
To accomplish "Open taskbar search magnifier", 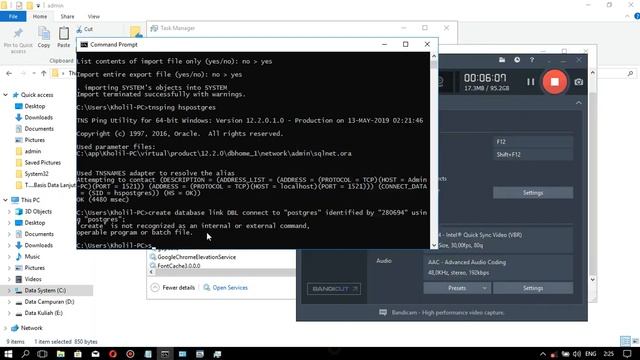I will [25, 354].
